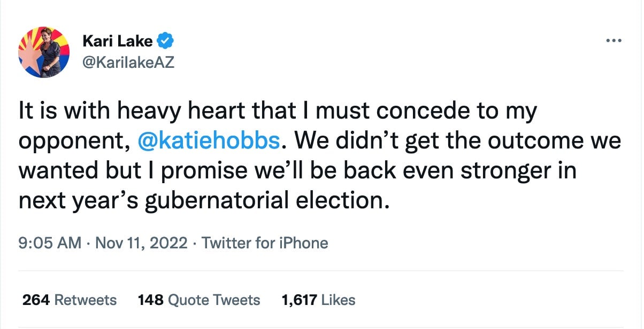The height and width of the screenshot is (329, 644).
Task: Click the 9:05 AM timestamp
Action: point(49,244)
